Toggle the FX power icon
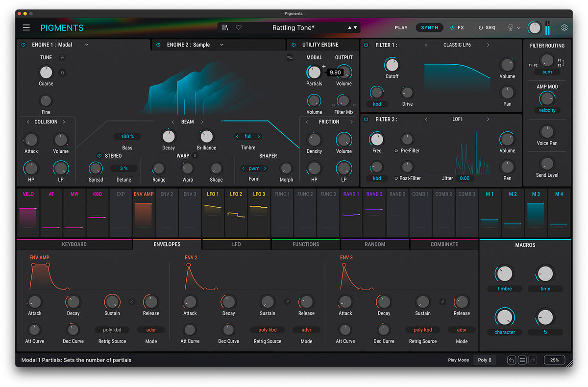Image resolution: width=588 pixels, height=387 pixels. point(452,28)
